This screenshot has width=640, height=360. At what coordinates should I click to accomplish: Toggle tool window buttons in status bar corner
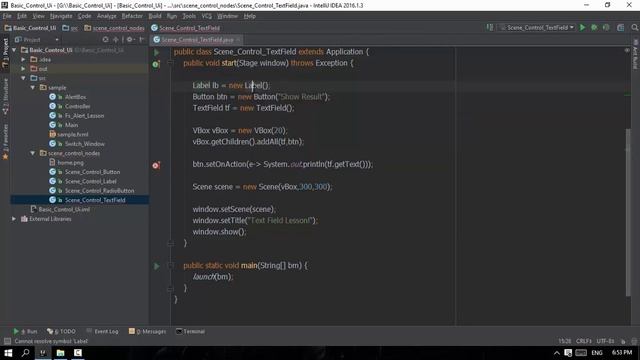[7, 341]
